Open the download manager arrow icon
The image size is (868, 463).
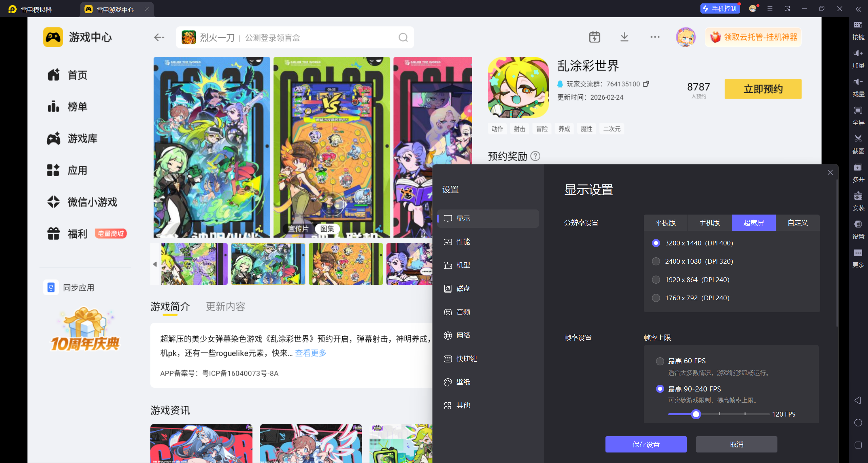[x=624, y=37]
